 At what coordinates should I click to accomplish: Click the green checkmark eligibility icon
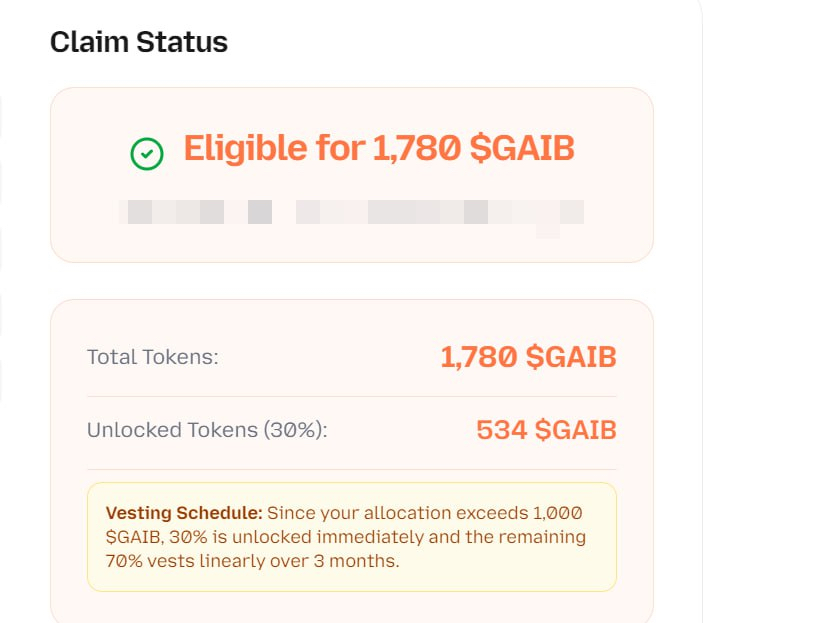[147, 153]
